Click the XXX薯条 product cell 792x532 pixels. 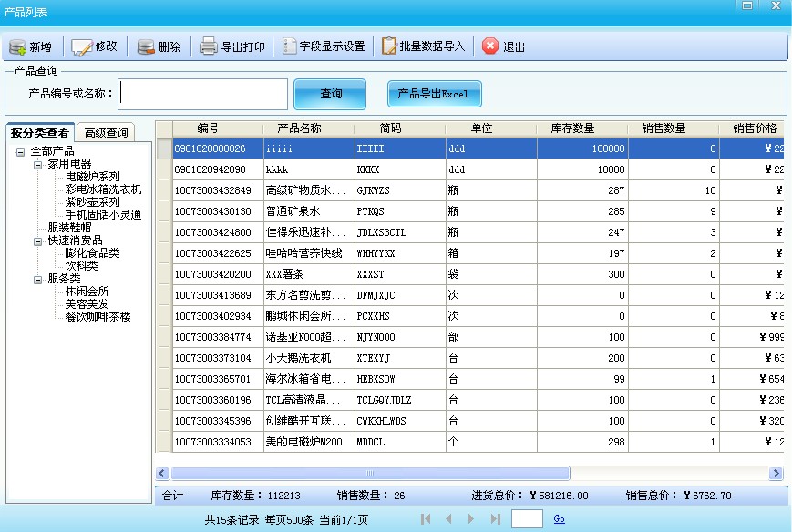[309, 274]
